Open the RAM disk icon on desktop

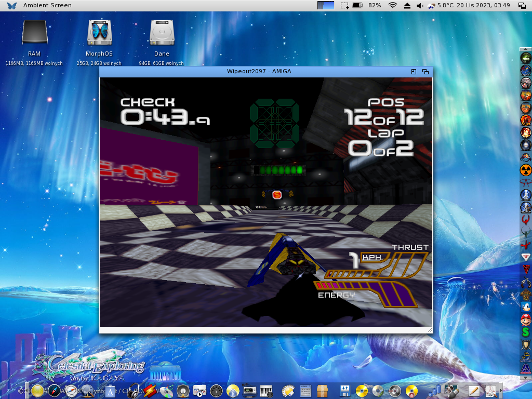pos(34,33)
